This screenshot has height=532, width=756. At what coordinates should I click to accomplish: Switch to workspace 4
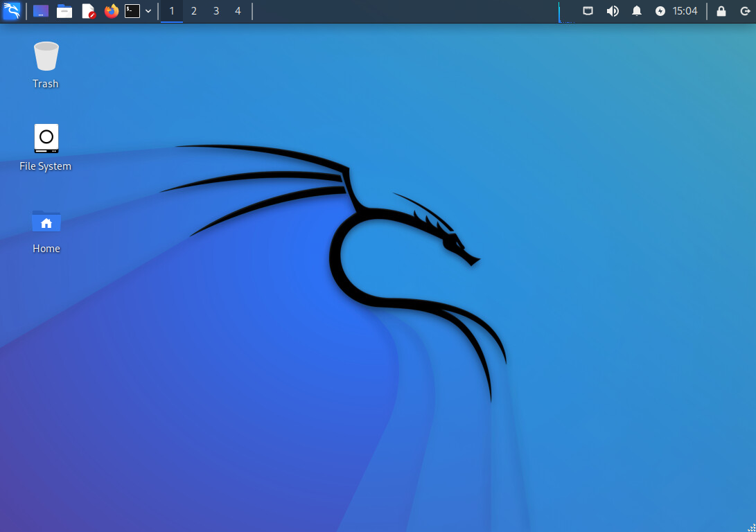[238, 11]
